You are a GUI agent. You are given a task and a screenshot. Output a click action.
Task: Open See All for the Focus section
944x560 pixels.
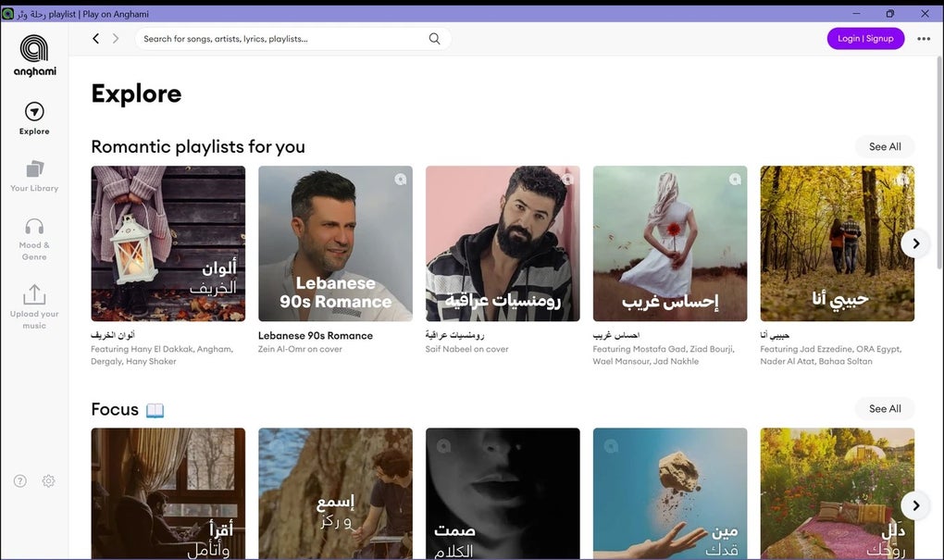pos(884,408)
